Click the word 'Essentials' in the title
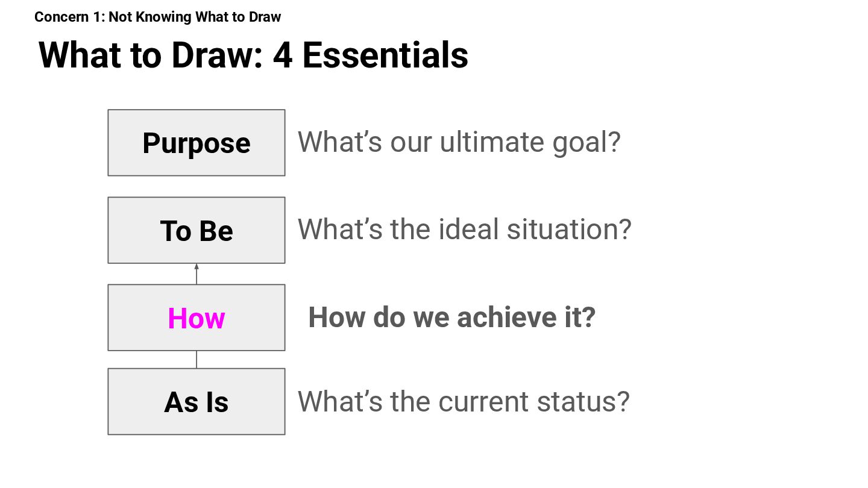This screenshot has width=868, height=488. (385, 55)
